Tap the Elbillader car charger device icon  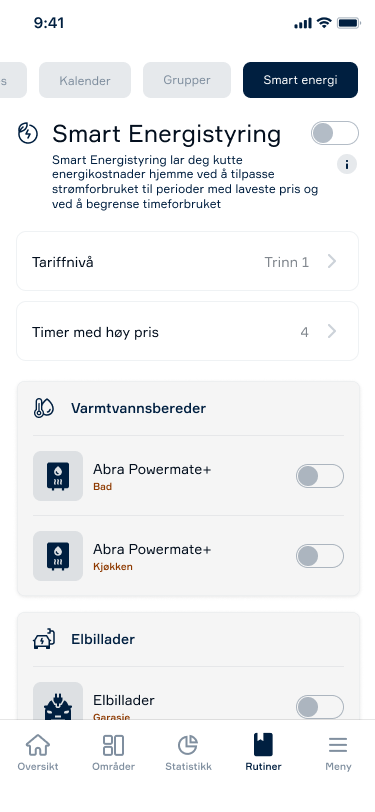58,701
